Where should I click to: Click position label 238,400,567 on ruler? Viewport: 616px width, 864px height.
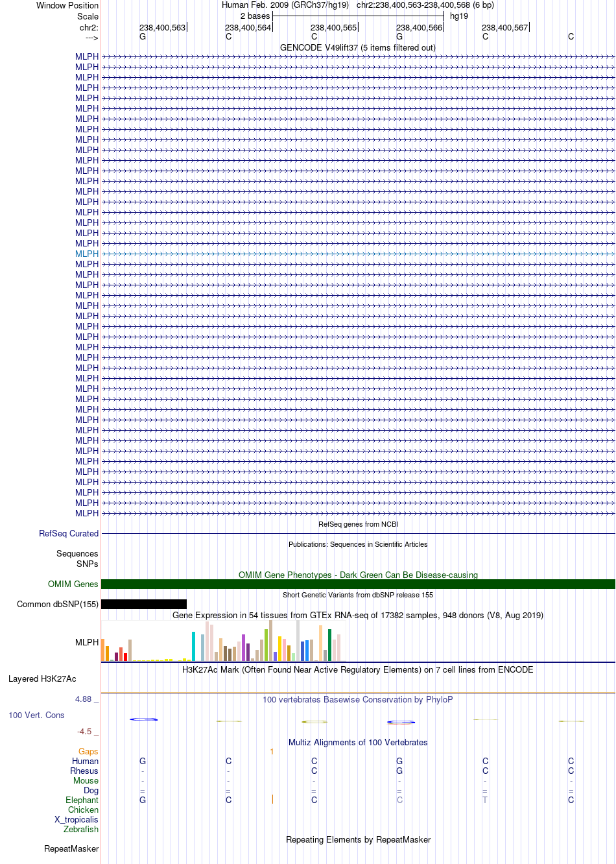point(504,27)
